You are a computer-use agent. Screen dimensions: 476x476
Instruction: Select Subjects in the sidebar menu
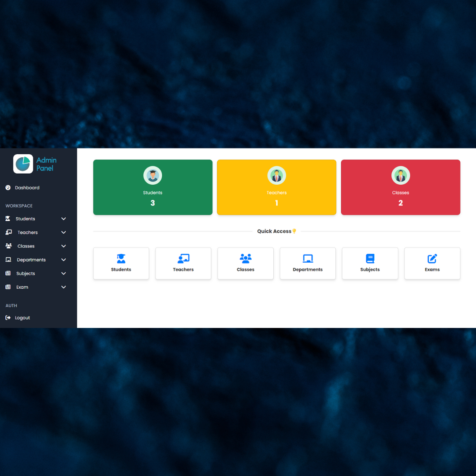pos(26,274)
